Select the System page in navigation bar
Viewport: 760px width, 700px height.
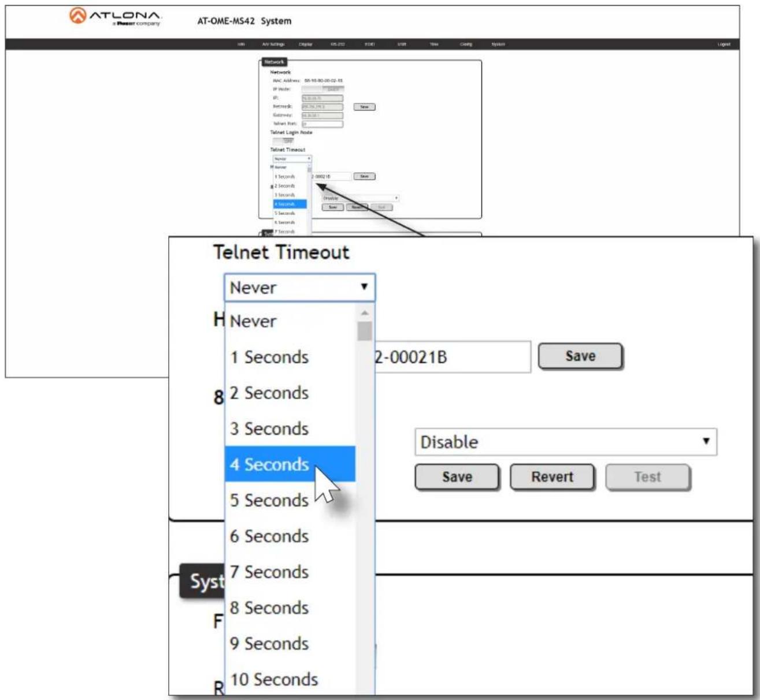498,44
